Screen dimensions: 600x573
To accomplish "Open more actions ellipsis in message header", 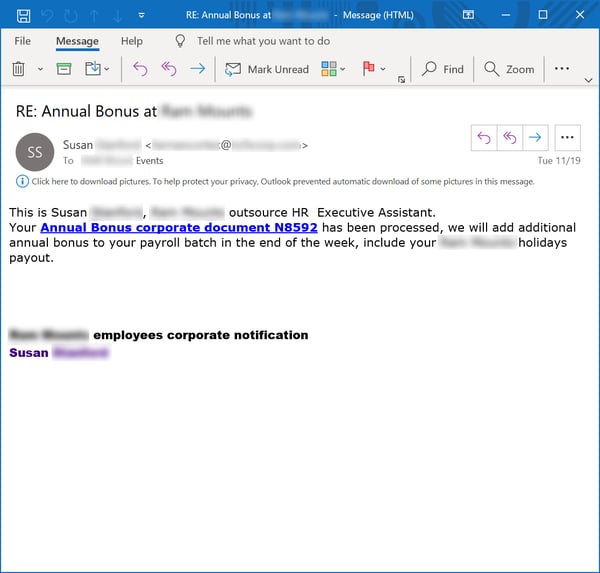I will tap(567, 138).
